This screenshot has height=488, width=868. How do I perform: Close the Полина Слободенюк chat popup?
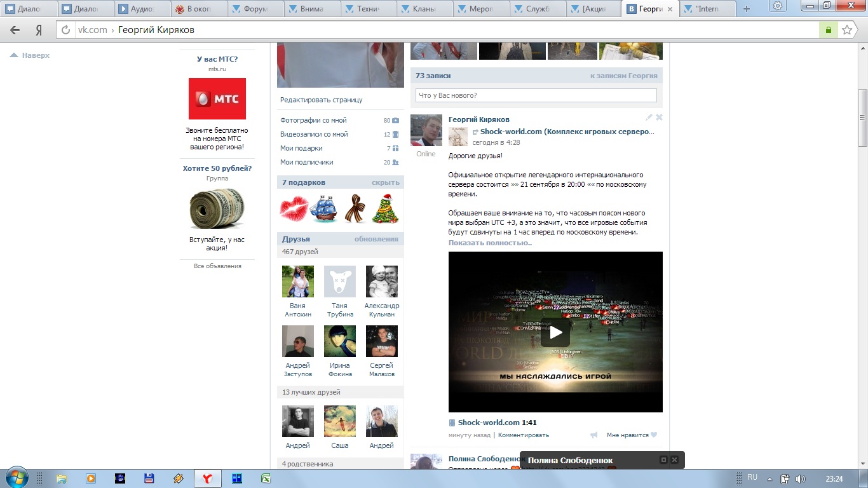[675, 460]
